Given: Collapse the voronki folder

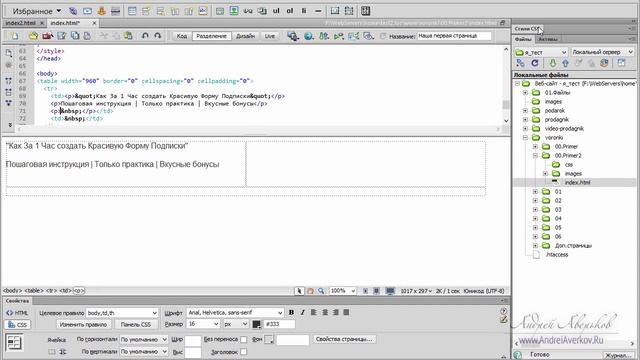Looking at the screenshot, I should pos(525,138).
